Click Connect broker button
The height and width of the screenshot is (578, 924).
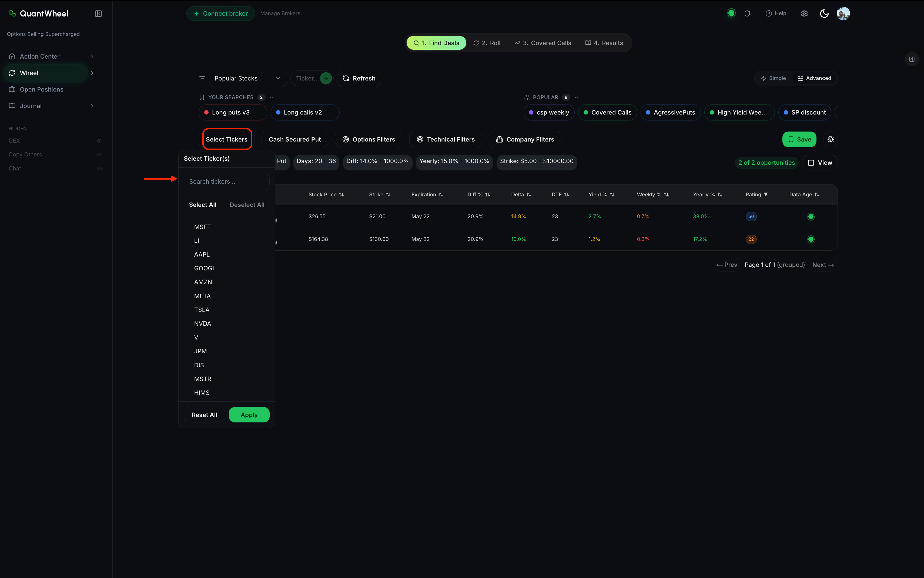point(220,14)
